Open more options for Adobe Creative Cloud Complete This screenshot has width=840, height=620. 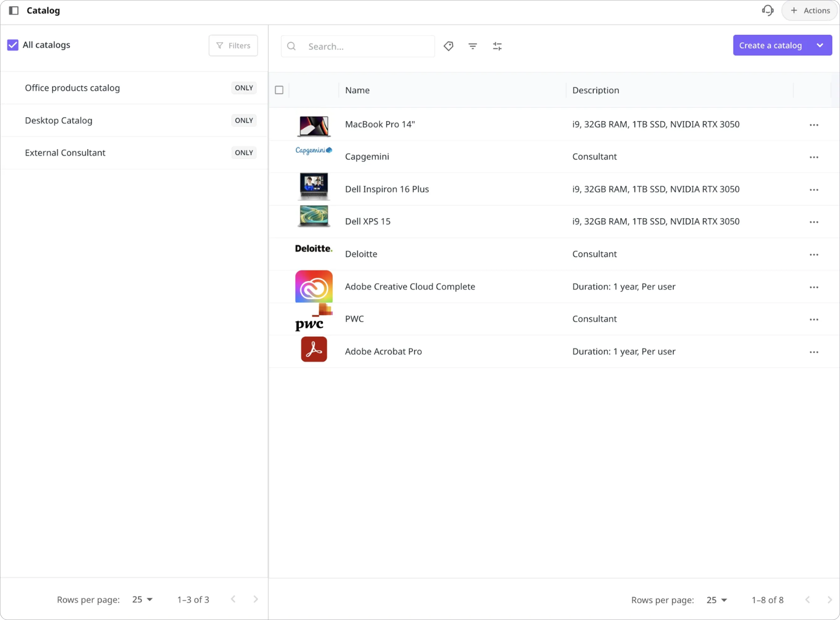click(814, 287)
